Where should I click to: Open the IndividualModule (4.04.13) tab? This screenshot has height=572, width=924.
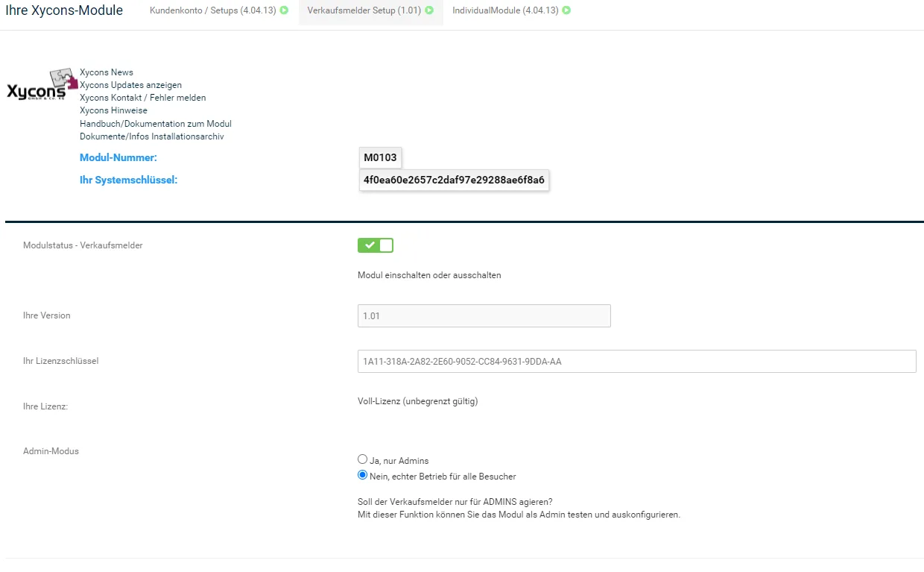pyautogui.click(x=511, y=11)
